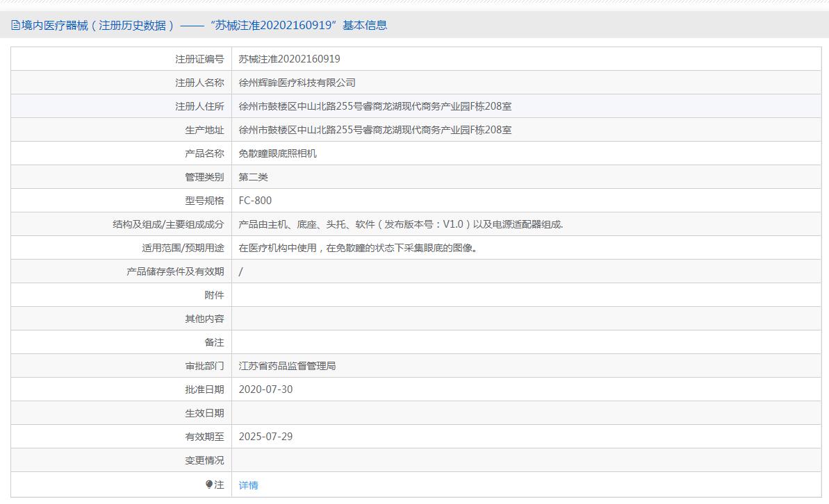The height and width of the screenshot is (504, 829).
Task: Click the 生效日期 row label
Action: [x=204, y=413]
